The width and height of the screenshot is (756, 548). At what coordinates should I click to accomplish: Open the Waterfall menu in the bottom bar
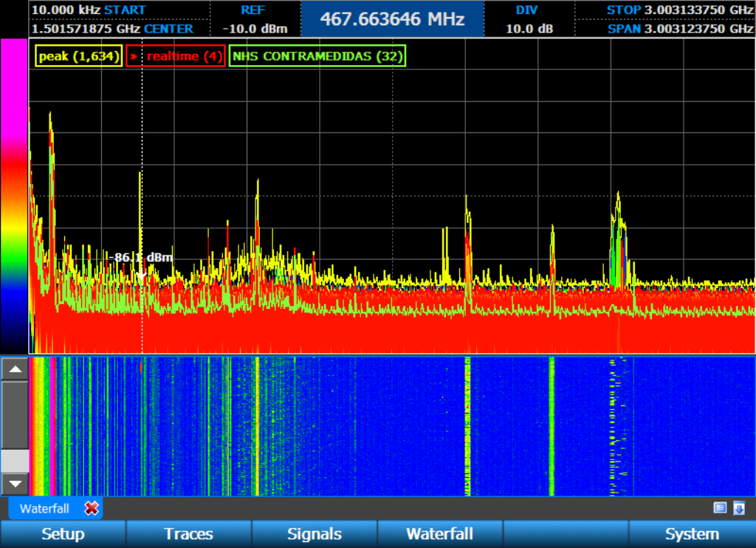(x=440, y=534)
